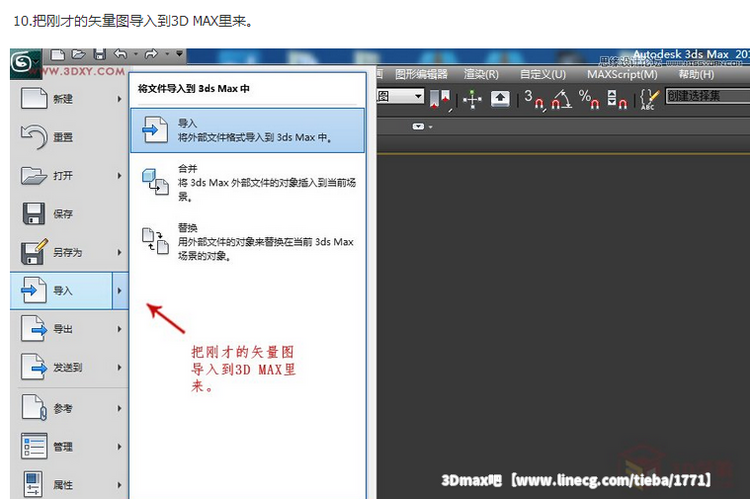
Task: Click the Use Pivot Point Center icon
Action: click(440, 99)
